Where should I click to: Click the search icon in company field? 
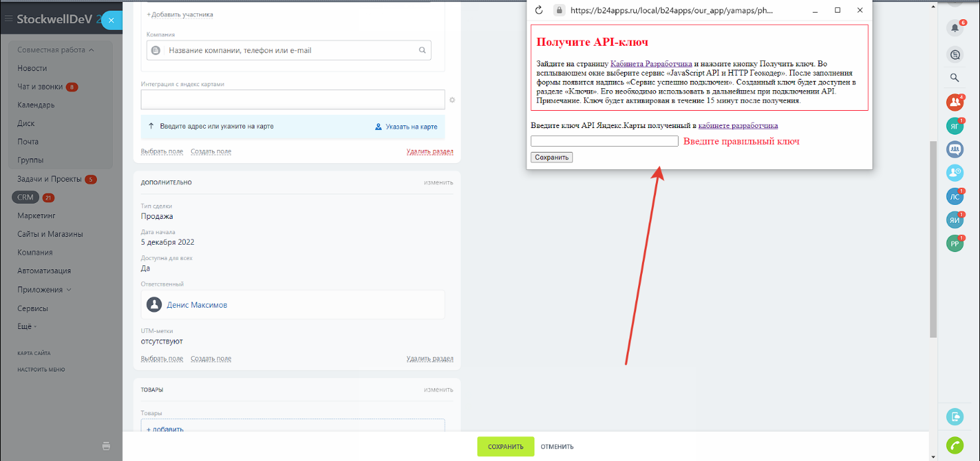[422, 50]
